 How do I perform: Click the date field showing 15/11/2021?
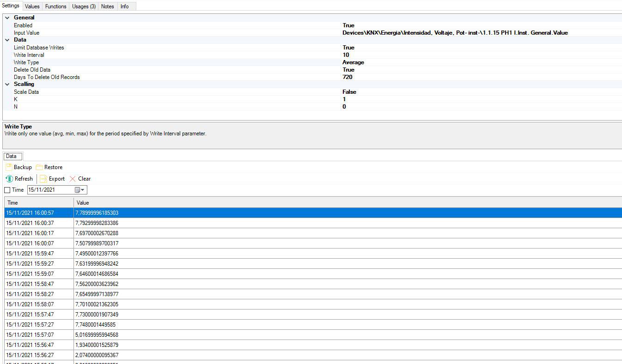[x=49, y=190]
